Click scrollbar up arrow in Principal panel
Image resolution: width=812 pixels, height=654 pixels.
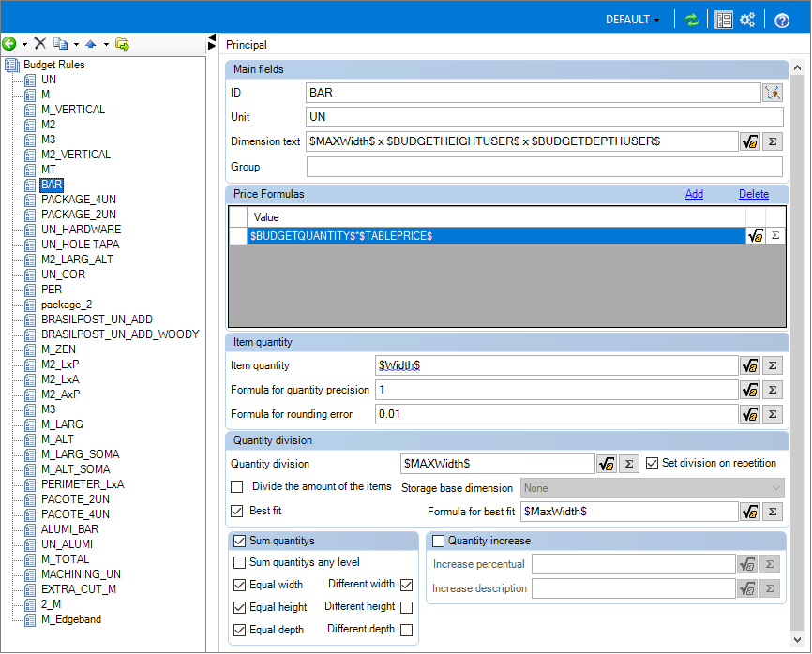tap(798, 67)
